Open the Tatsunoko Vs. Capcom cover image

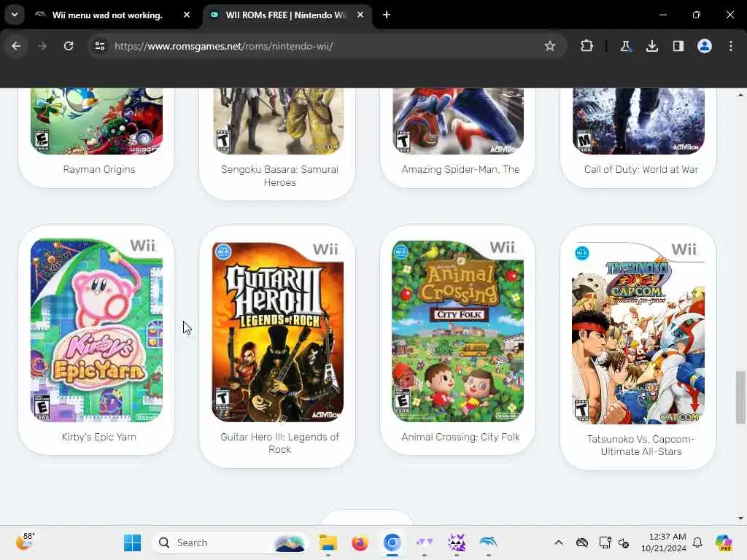coord(638,332)
